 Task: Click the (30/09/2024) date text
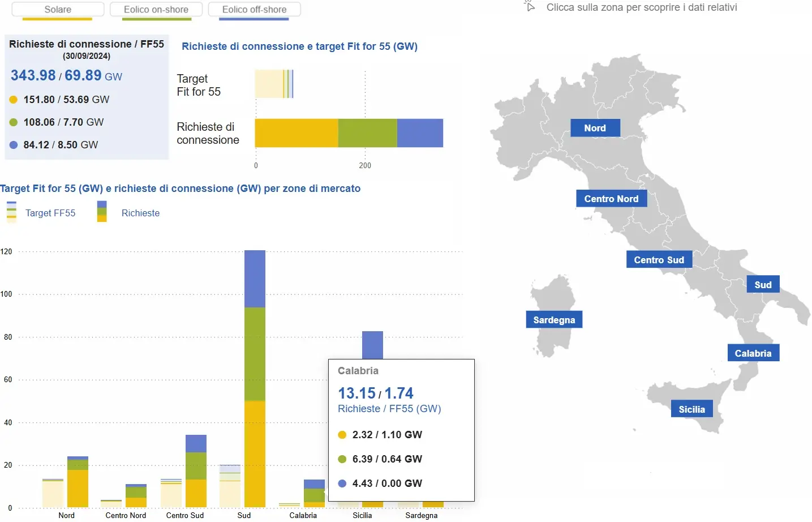click(87, 56)
